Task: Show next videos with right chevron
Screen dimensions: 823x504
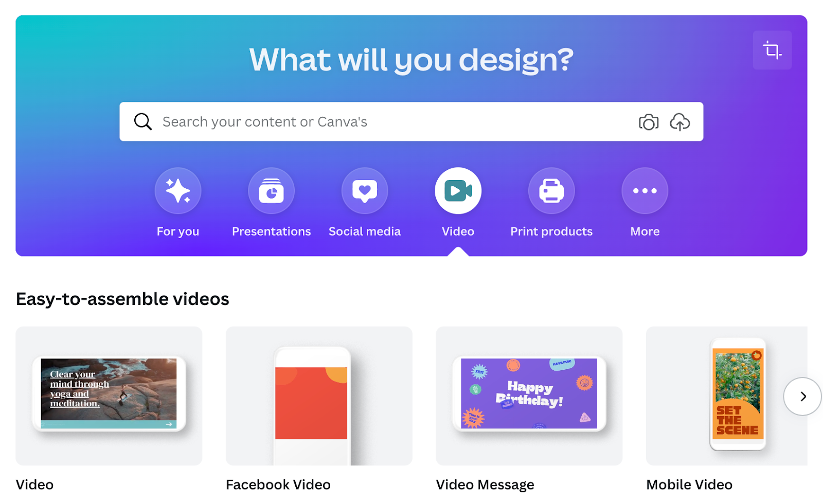Action: tap(802, 397)
